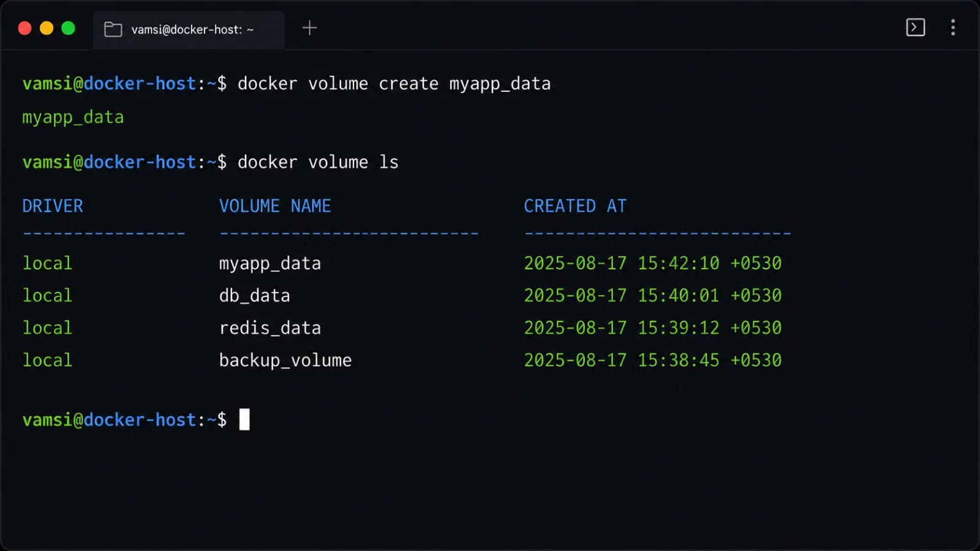Click the green 'myapp_data' output line
The width and height of the screenshot is (980, 551).
pyautogui.click(x=73, y=117)
